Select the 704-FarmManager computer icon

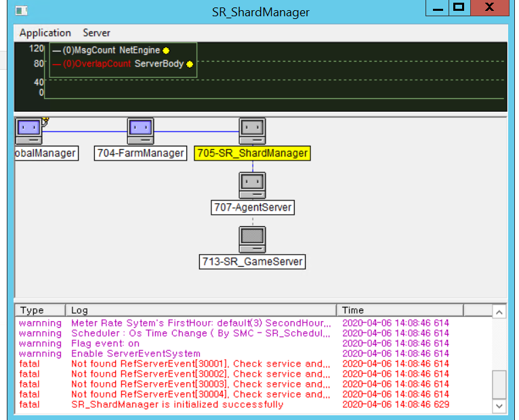point(141,131)
